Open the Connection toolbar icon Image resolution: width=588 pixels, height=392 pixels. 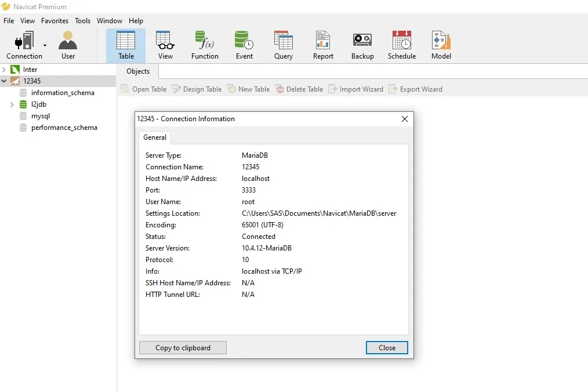point(24,45)
